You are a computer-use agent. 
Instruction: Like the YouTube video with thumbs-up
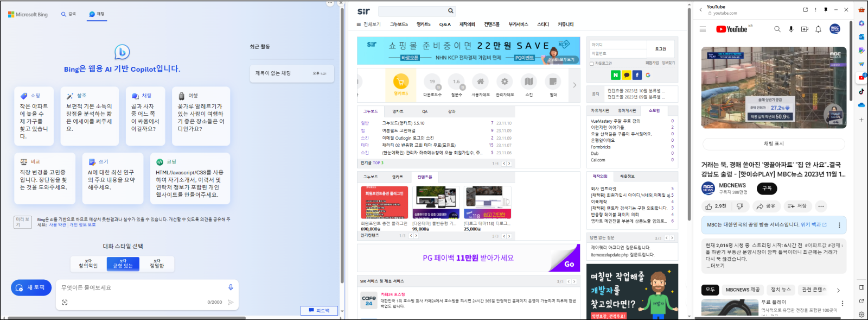pos(716,206)
